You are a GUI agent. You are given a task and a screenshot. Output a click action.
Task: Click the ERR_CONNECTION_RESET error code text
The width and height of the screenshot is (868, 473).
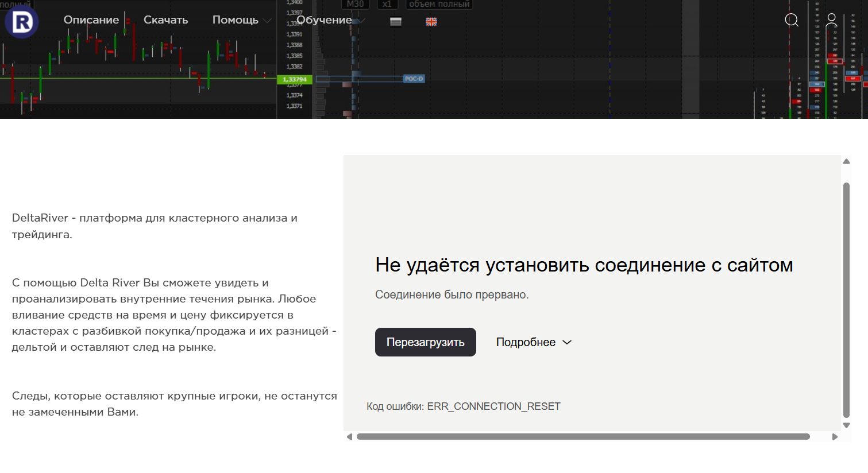pos(493,406)
